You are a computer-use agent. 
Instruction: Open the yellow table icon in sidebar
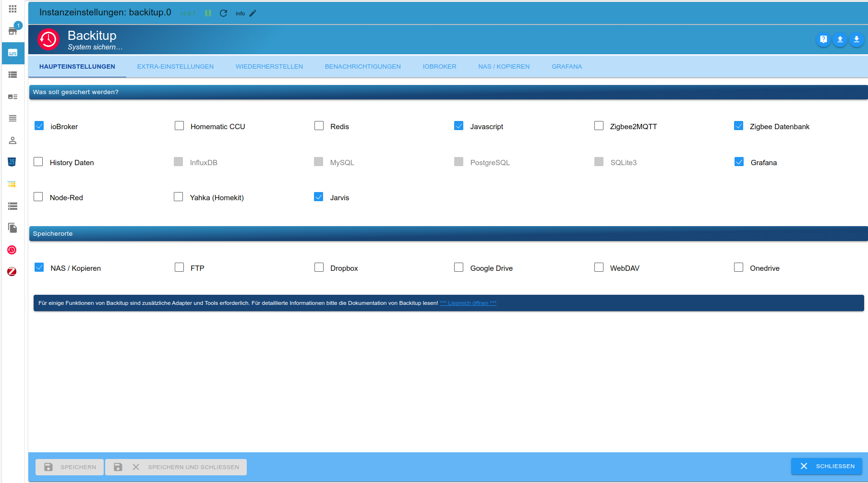click(12, 184)
